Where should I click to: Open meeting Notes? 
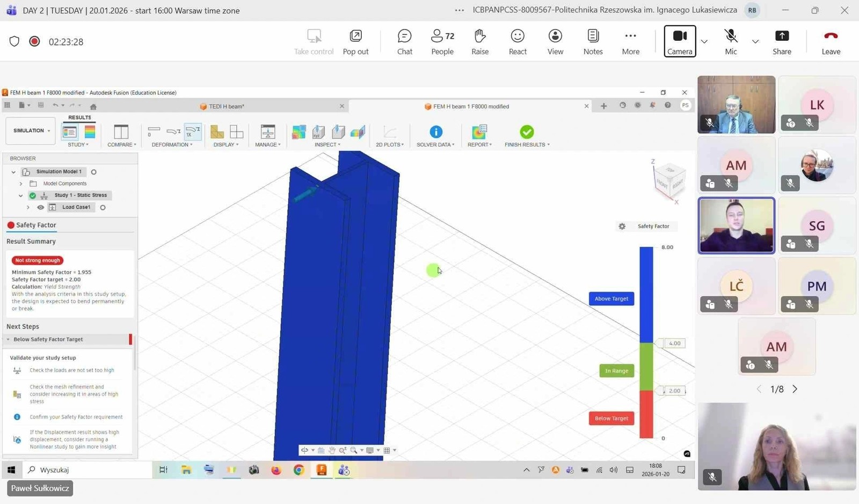(593, 42)
